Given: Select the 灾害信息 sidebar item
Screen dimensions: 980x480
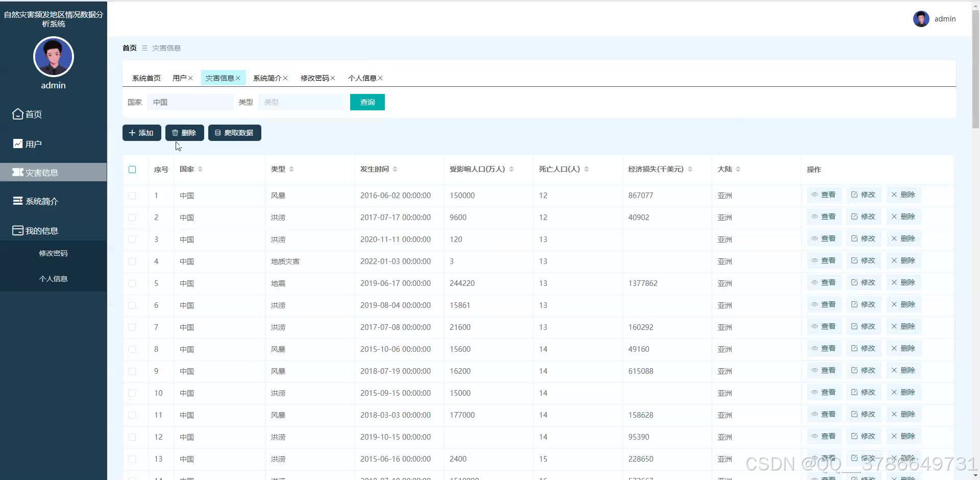Looking at the screenshot, I should (x=53, y=172).
